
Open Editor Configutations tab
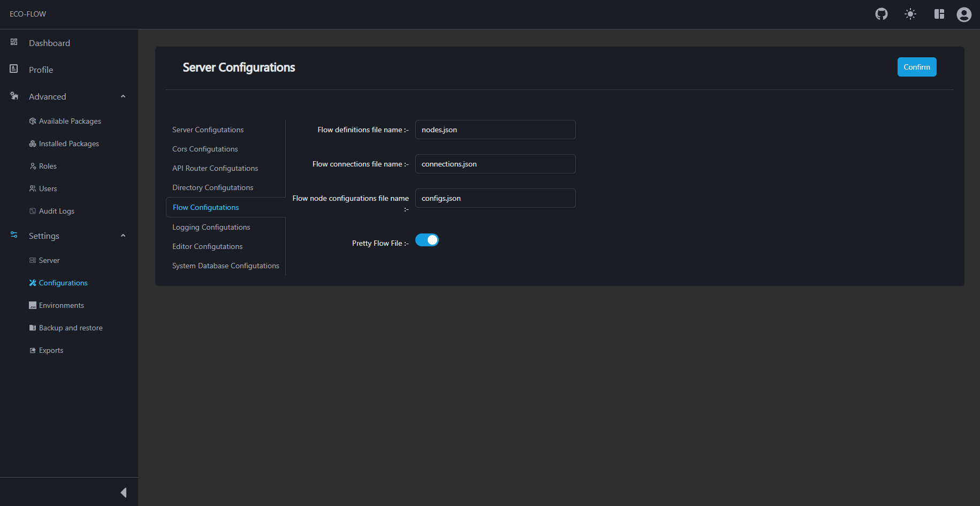[x=207, y=246]
